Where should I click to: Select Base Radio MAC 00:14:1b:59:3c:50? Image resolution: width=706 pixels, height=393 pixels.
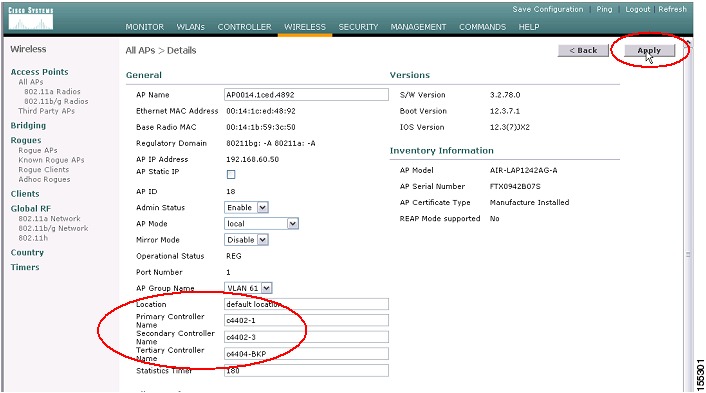click(x=261, y=127)
